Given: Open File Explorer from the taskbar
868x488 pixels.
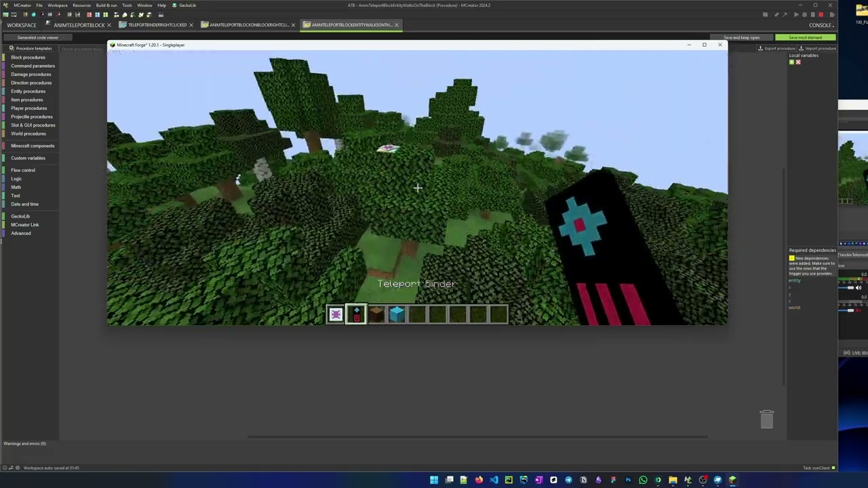Looking at the screenshot, I should pos(673,481).
